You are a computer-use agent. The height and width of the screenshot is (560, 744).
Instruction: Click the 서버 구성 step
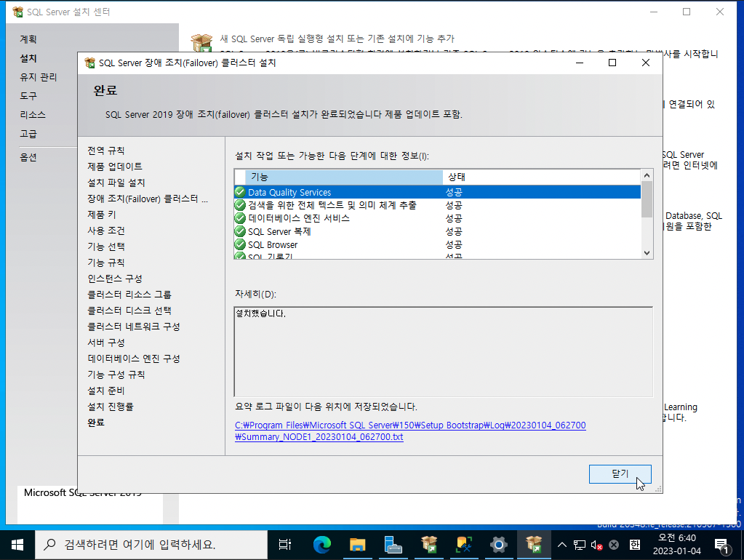point(105,343)
